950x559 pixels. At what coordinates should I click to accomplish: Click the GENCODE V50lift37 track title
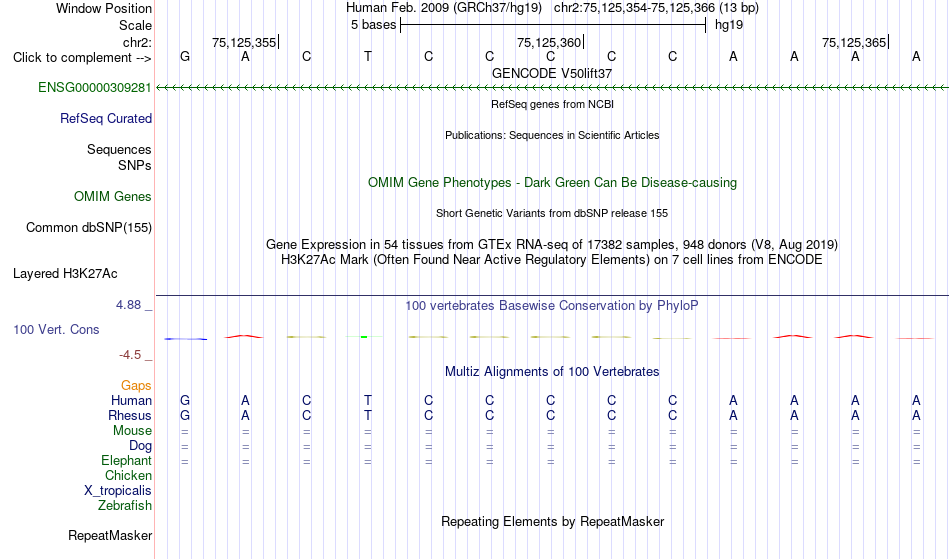point(552,73)
